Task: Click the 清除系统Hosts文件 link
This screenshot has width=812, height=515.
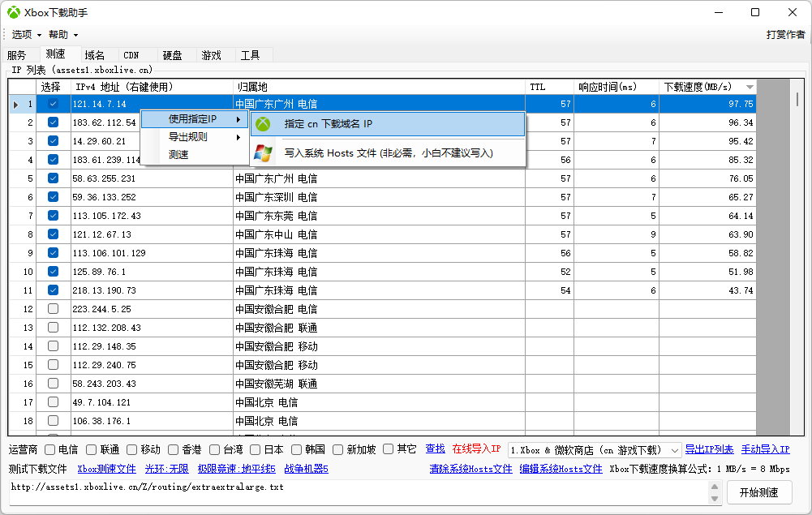Action: pos(470,469)
